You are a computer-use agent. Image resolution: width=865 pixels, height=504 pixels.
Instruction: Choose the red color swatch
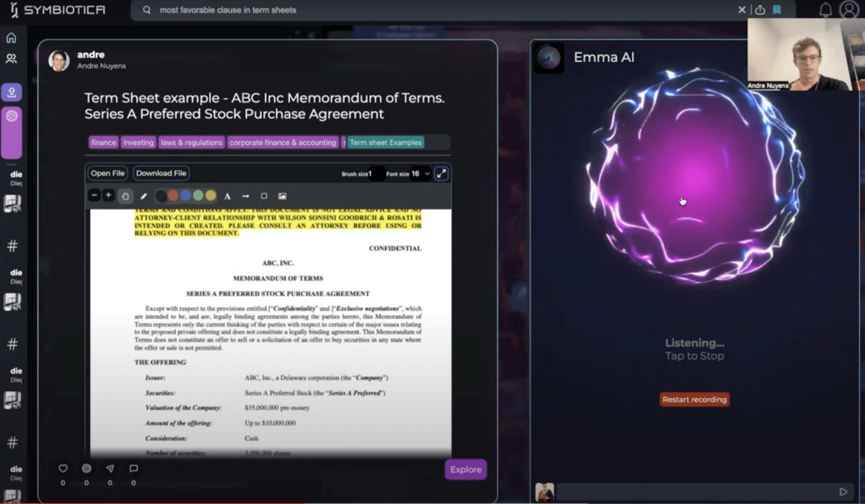click(173, 196)
